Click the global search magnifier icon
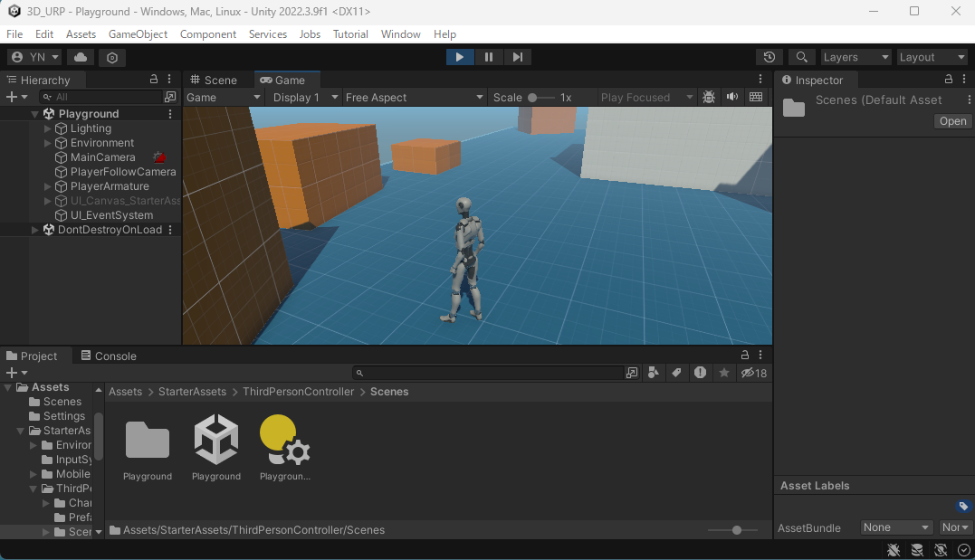This screenshot has height=560, width=975. pyautogui.click(x=801, y=57)
